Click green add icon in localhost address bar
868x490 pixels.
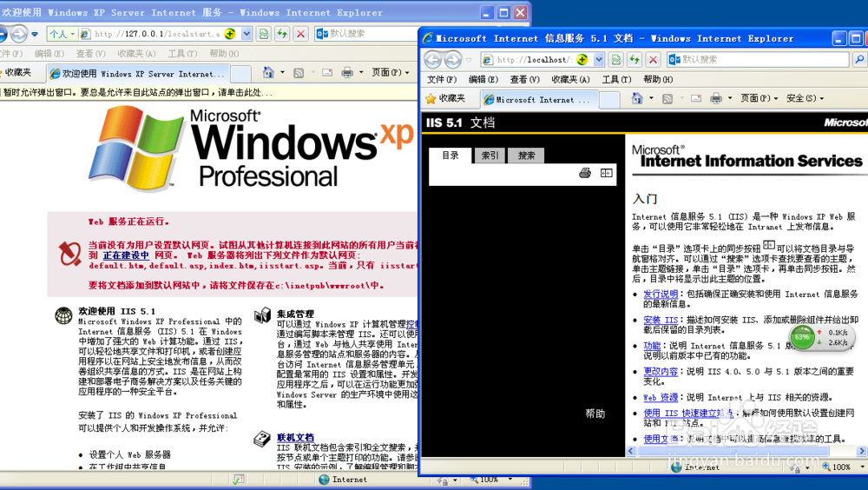point(582,59)
